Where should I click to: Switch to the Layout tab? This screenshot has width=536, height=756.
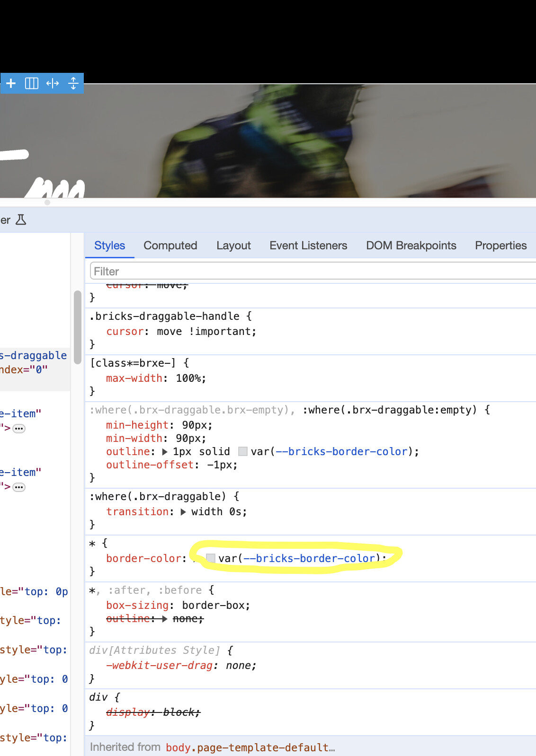[x=233, y=246]
